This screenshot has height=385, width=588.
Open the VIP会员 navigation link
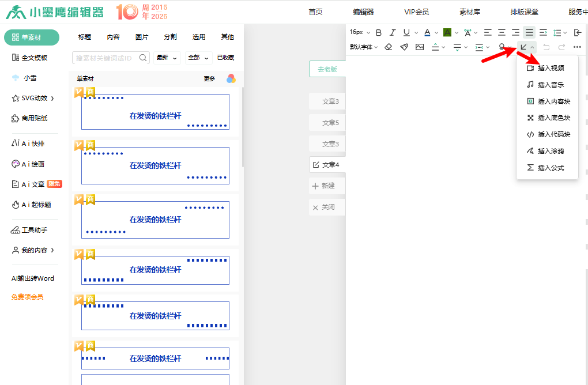(x=416, y=12)
